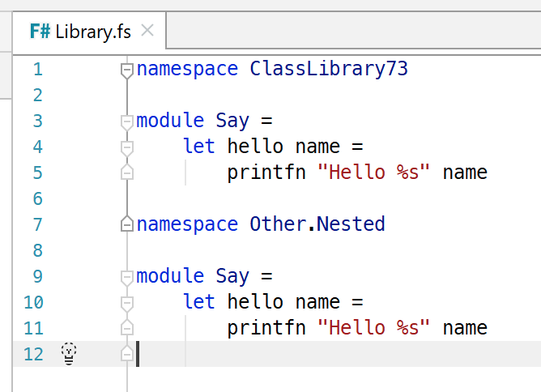Click the fold end marker on line 12
Viewport: 541px width, 392px height.
coord(127,353)
